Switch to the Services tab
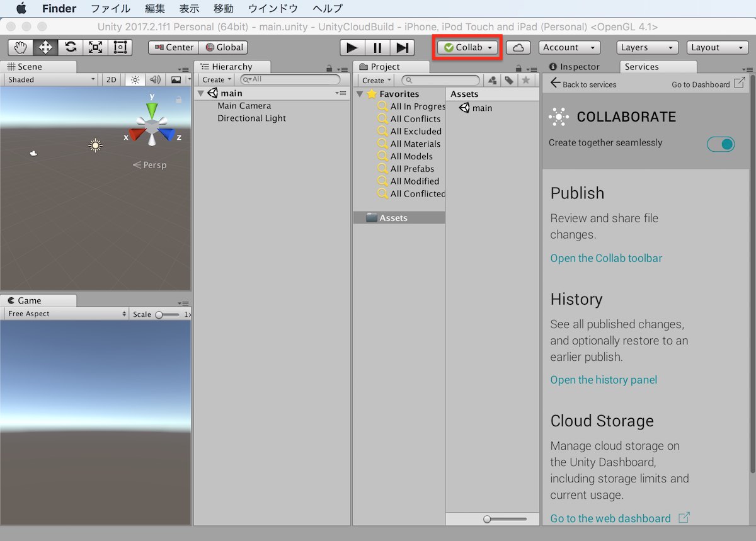This screenshot has width=756, height=541. [x=658, y=67]
